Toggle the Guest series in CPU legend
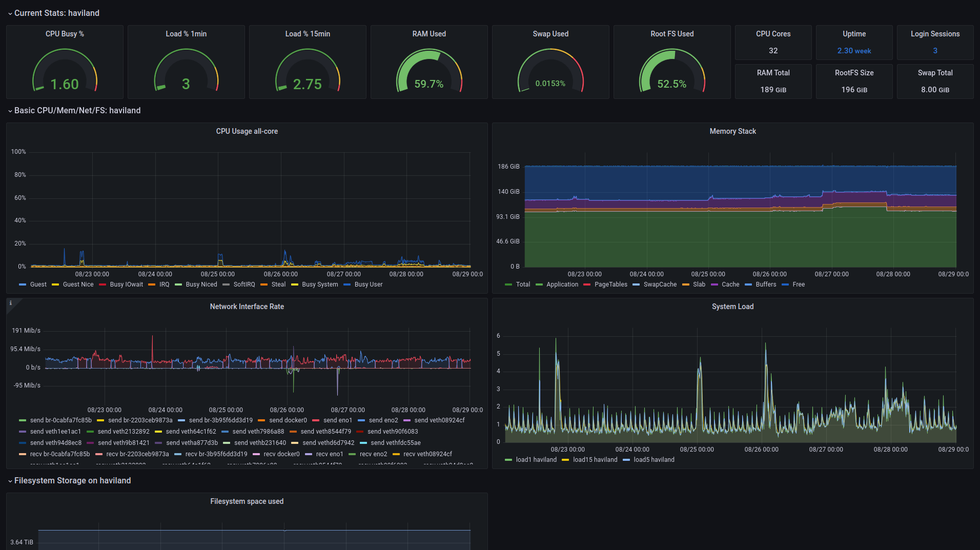 (x=38, y=284)
